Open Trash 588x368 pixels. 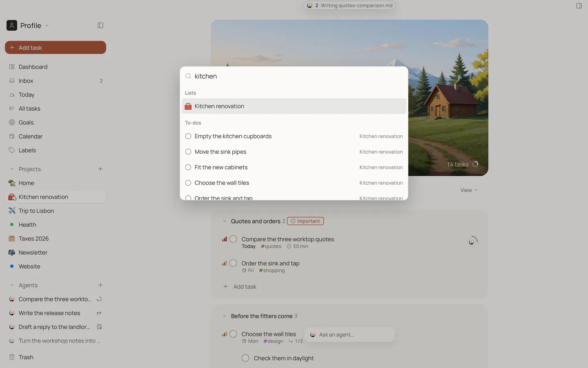(56, 357)
